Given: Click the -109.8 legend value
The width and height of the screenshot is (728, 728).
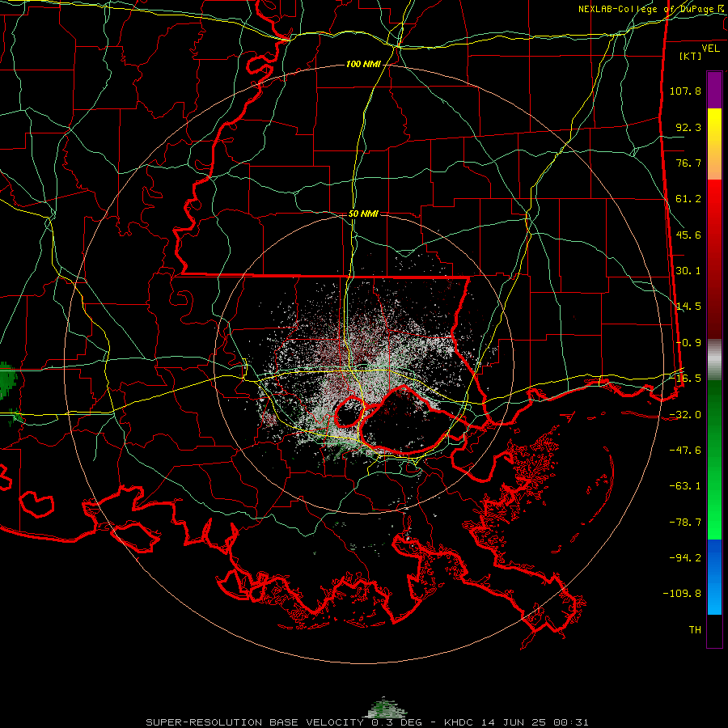Looking at the screenshot, I should point(682,594).
